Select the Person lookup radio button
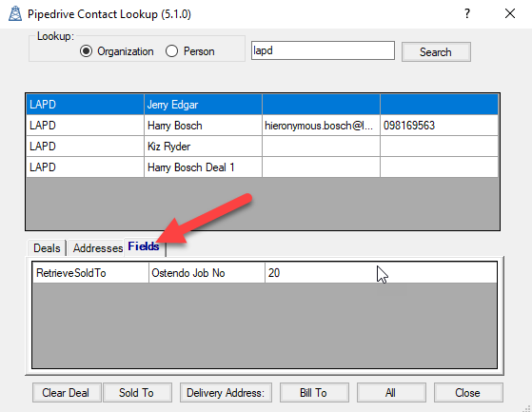 click(171, 51)
